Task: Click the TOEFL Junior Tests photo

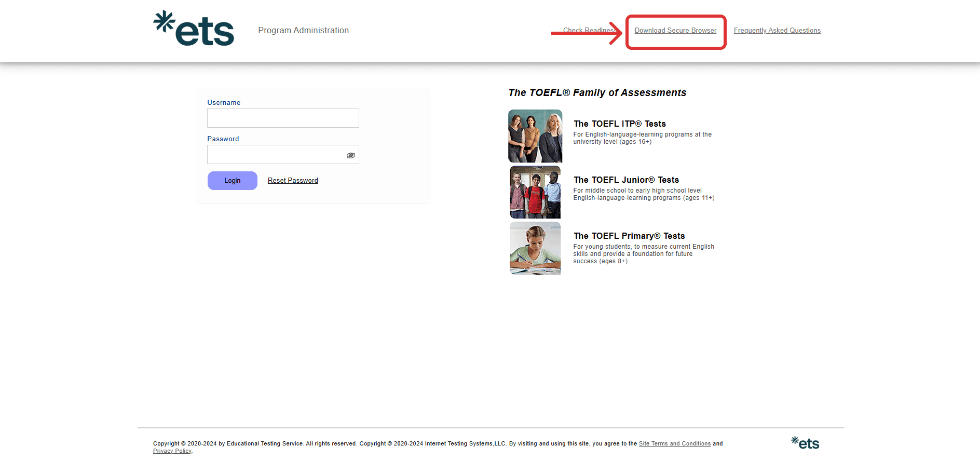Action: tap(535, 192)
